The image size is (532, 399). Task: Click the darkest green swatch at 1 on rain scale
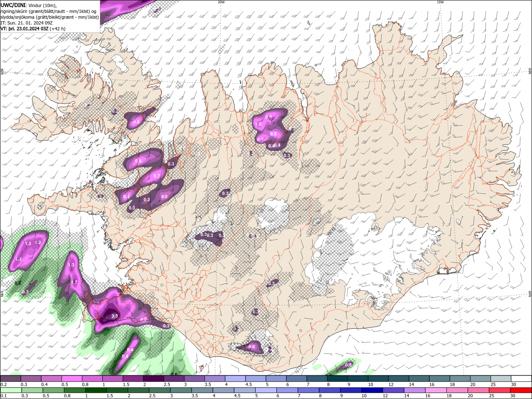tap(96, 390)
